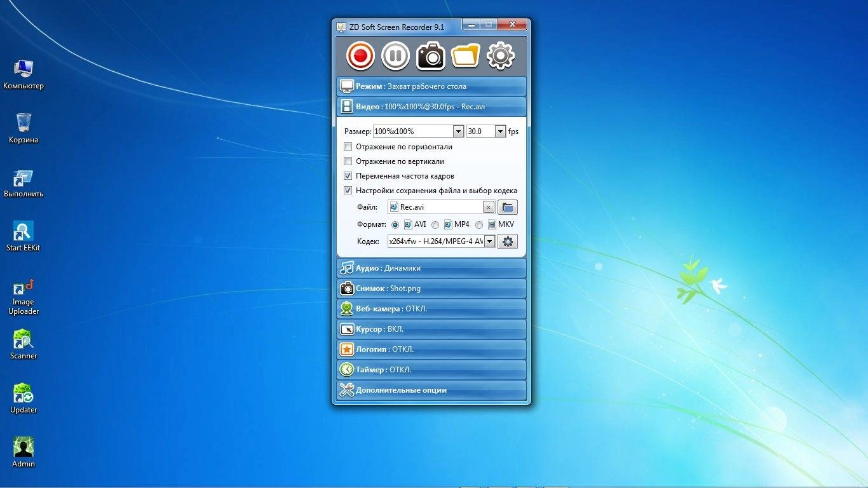Uncheck Настройки сохранения файла и выбор кодека
The height and width of the screenshot is (488, 868).
pyautogui.click(x=348, y=191)
